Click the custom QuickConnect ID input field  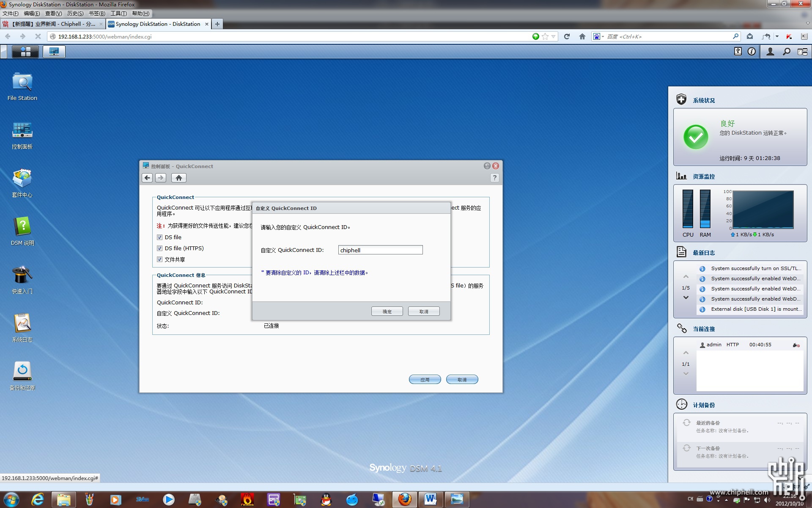(x=380, y=250)
